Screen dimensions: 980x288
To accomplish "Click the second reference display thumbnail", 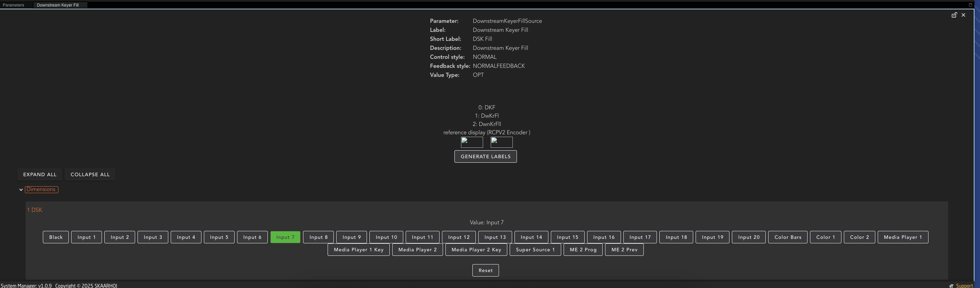I will (501, 142).
